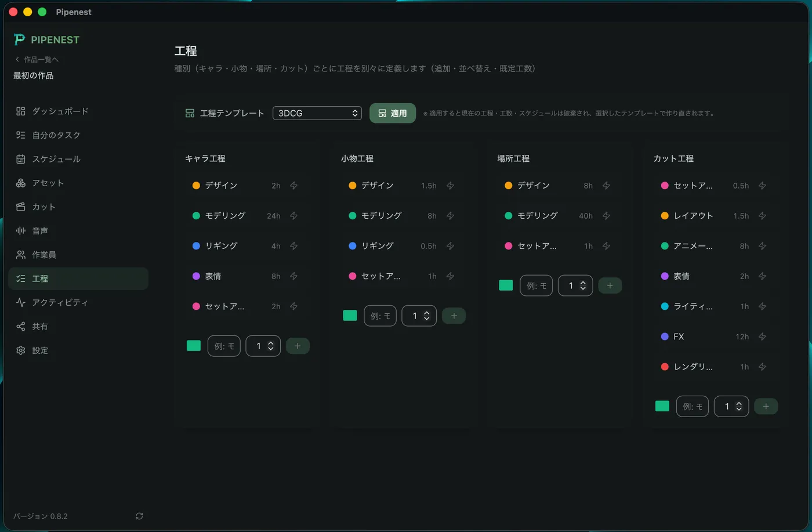Click the 12h value on the FX row
The image size is (812, 532).
742,336
